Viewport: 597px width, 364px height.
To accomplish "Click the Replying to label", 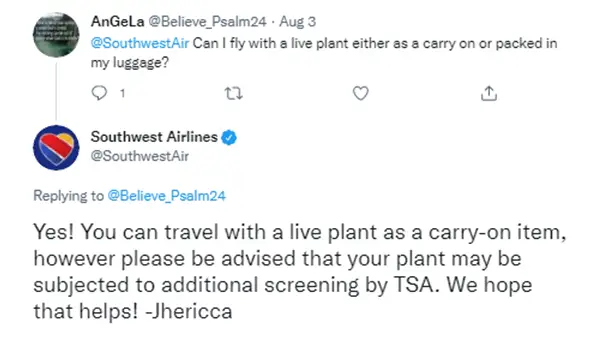I will click(x=69, y=196).
